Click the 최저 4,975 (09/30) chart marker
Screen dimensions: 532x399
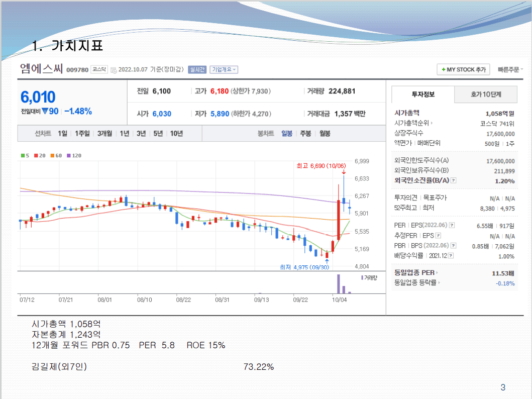[304, 267]
